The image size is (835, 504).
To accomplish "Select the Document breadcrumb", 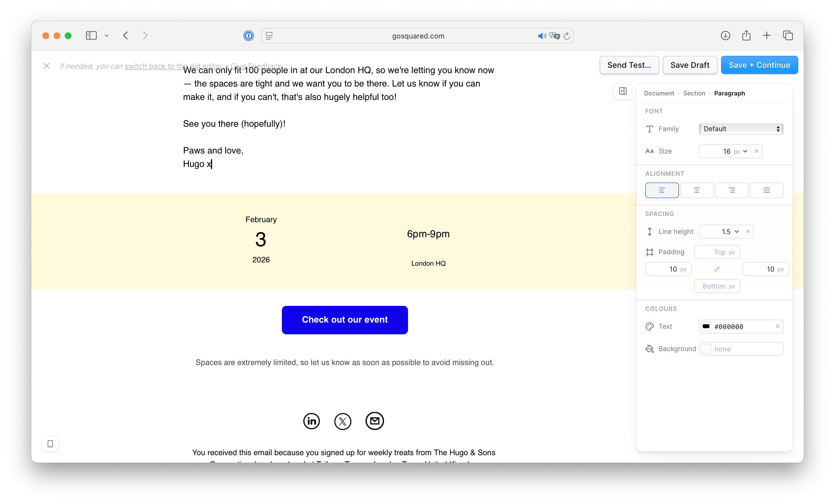I will [659, 93].
